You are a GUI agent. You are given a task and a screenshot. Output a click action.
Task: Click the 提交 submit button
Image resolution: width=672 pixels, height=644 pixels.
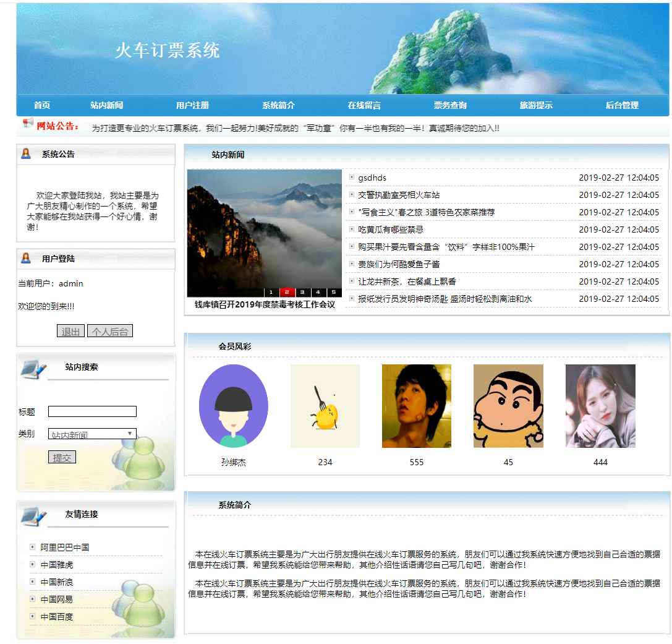(x=62, y=457)
